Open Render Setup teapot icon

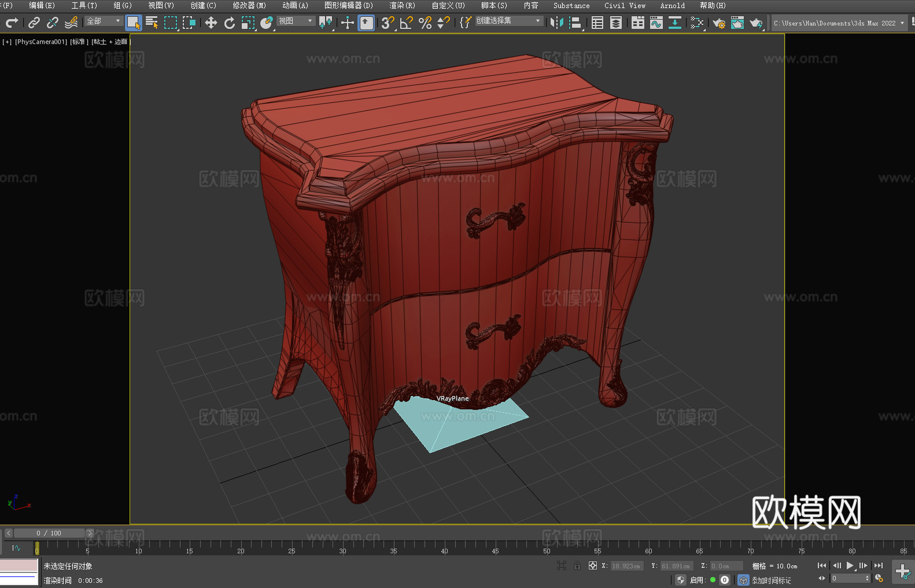click(x=719, y=23)
